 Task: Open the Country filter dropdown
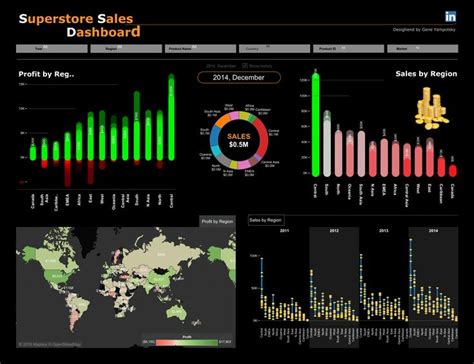pyautogui.click(x=274, y=49)
